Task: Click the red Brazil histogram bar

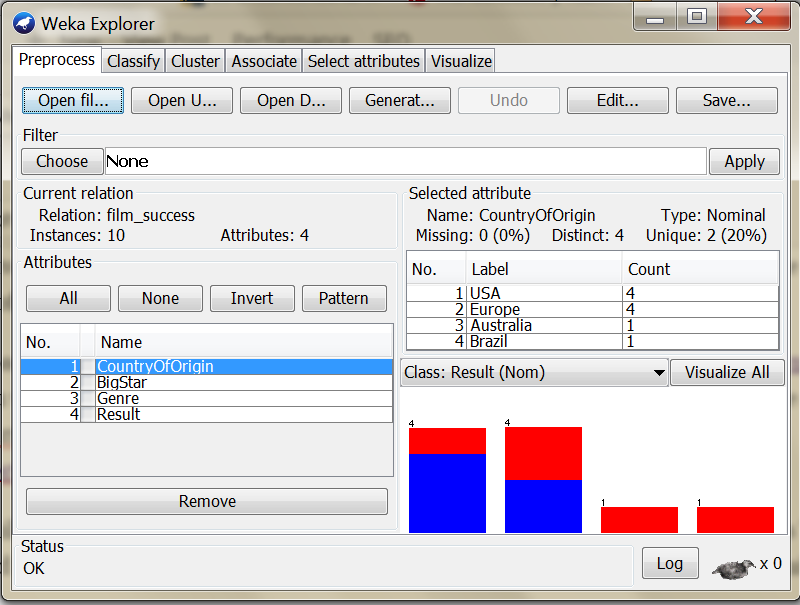Action: tap(735, 520)
